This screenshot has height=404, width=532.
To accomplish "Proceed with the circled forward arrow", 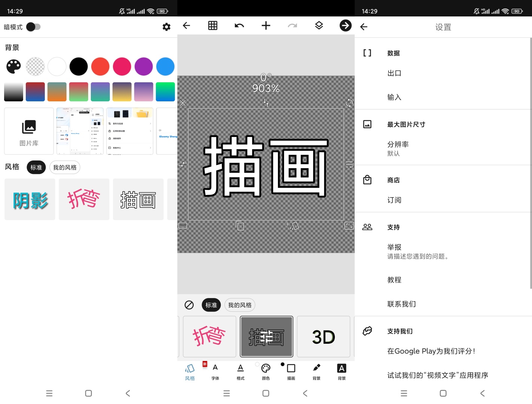I will coord(345,25).
